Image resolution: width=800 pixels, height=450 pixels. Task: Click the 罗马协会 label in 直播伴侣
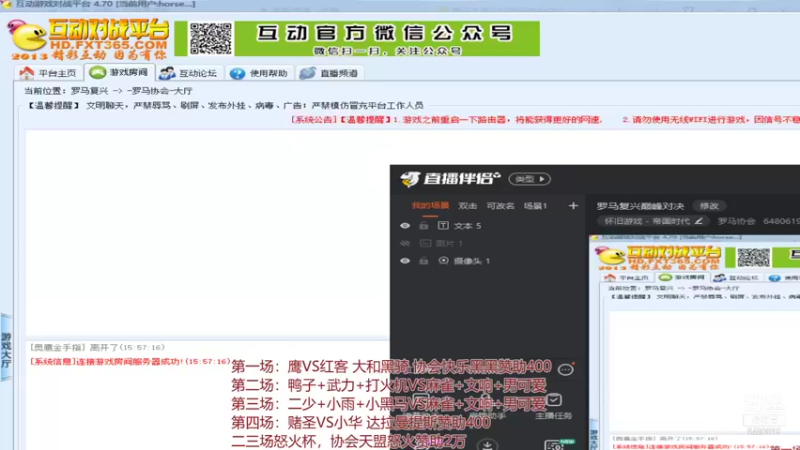[736, 221]
